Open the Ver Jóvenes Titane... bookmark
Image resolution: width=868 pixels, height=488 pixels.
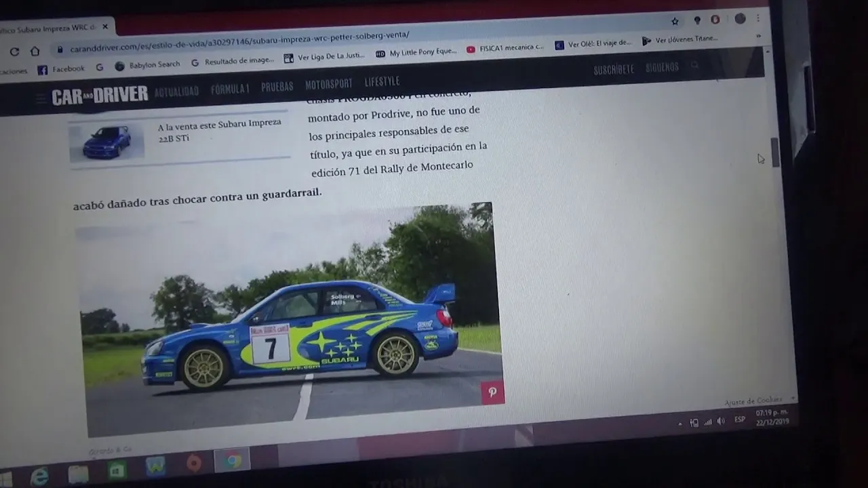click(679, 40)
